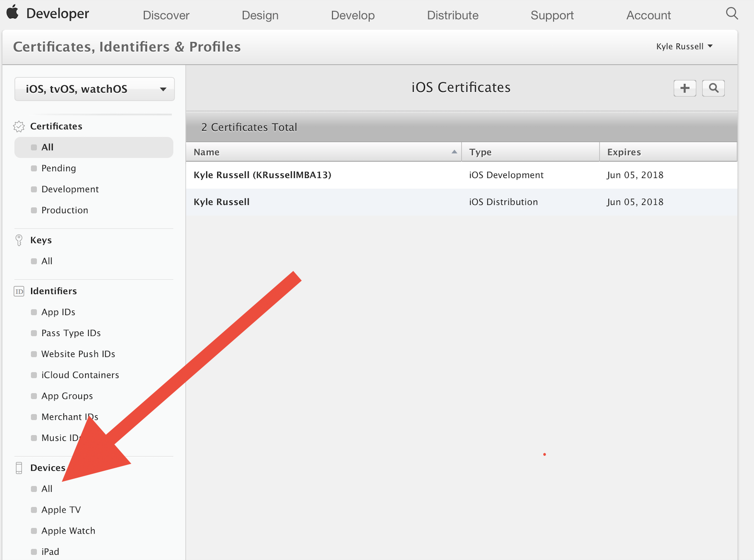
Task: Show iPad devices
Action: [50, 552]
